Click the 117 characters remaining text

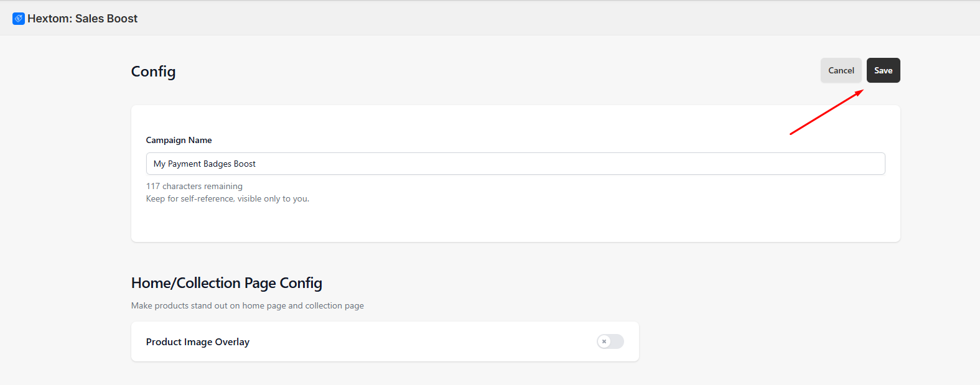coord(194,186)
